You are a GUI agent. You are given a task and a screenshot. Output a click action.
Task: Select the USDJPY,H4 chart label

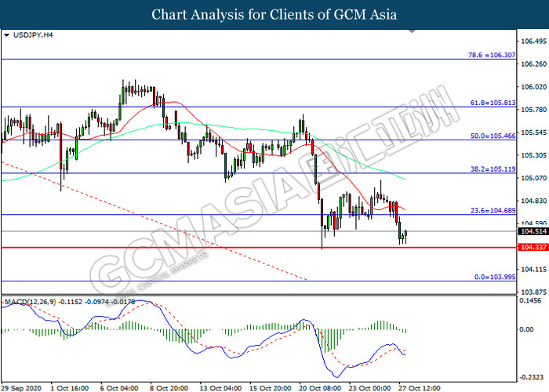[33, 35]
